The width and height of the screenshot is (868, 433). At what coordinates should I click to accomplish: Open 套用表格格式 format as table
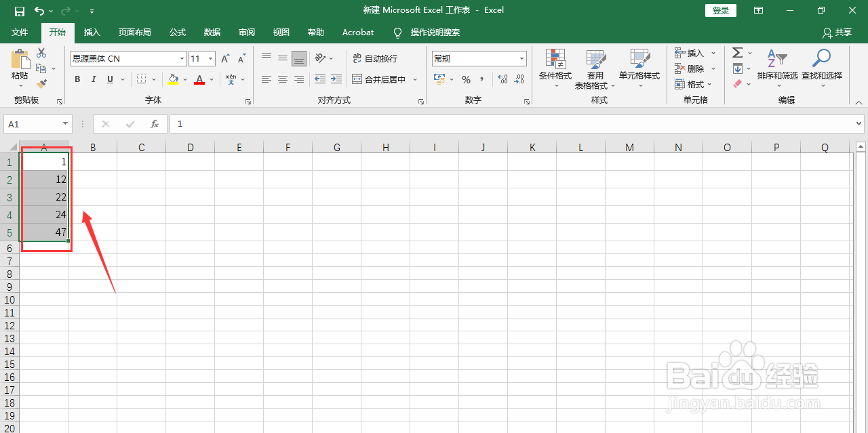(x=595, y=68)
